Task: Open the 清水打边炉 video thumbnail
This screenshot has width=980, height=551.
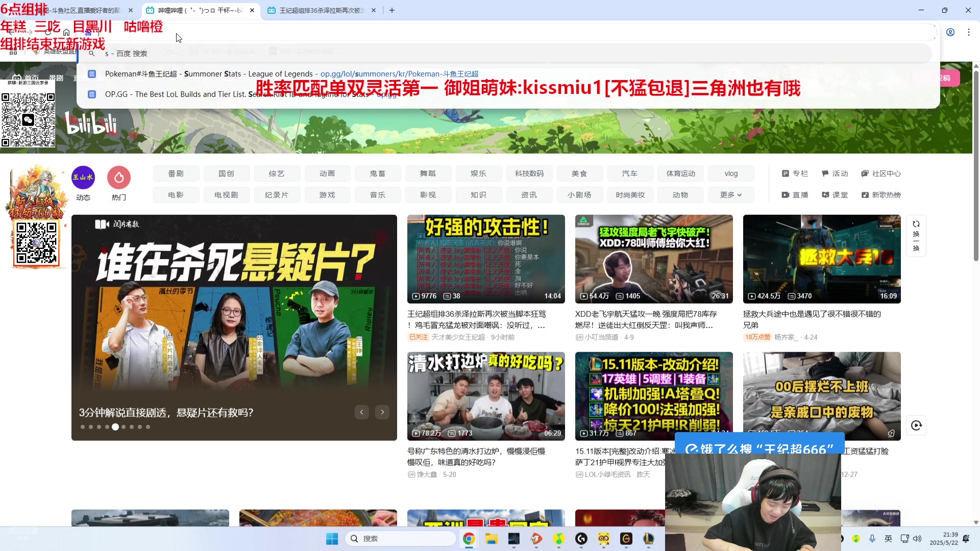Action: [x=486, y=396]
